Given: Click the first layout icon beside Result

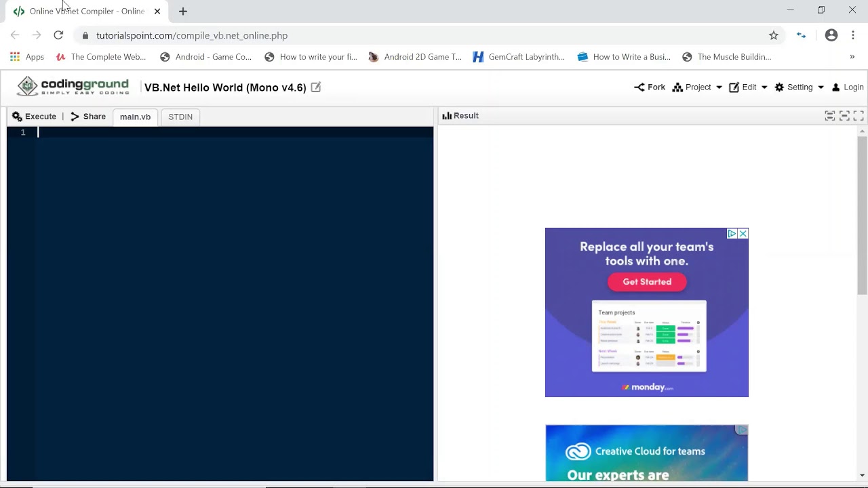Looking at the screenshot, I should 829,116.
